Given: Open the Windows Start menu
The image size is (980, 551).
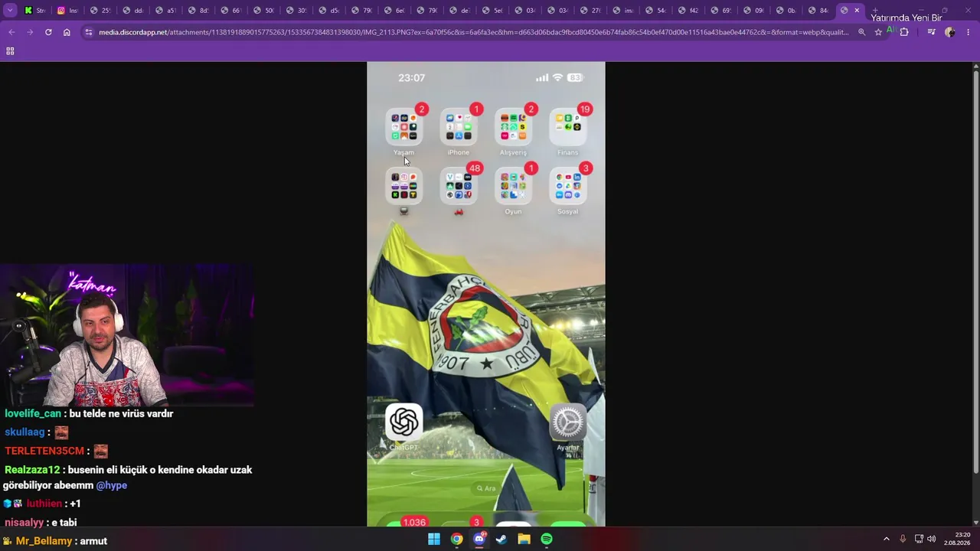Looking at the screenshot, I should tap(434, 540).
